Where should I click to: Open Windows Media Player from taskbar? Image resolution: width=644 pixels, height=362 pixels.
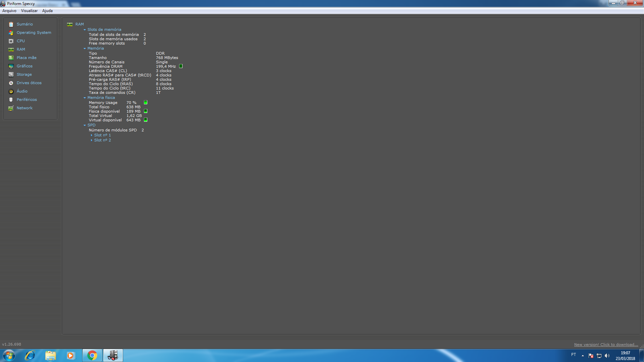70,355
